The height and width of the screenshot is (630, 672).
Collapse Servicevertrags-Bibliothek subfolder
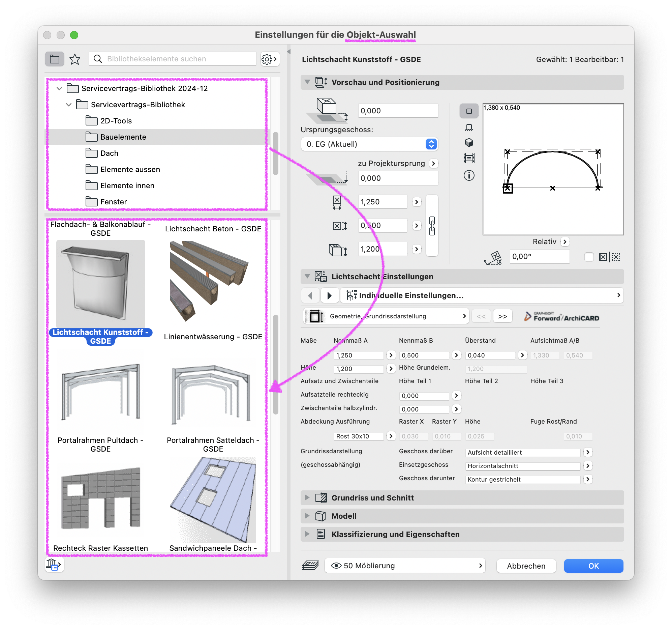[69, 105]
